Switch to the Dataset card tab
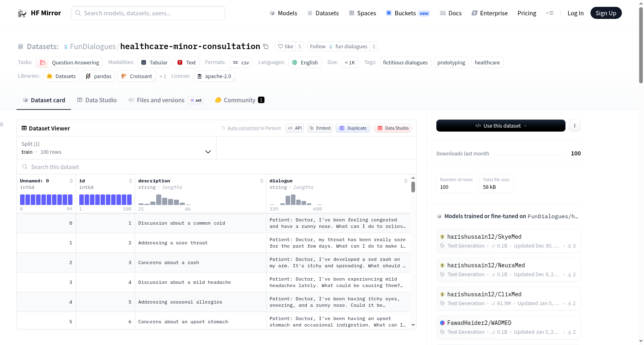The height and width of the screenshot is (345, 644). 44,100
